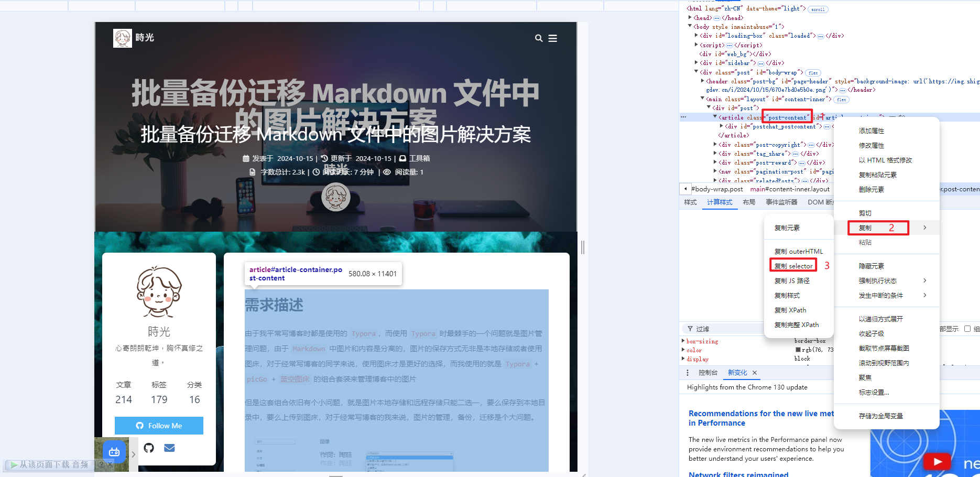The height and width of the screenshot is (477, 980).
Task: Choose 存储为全局变量 menu item
Action: click(x=880, y=416)
